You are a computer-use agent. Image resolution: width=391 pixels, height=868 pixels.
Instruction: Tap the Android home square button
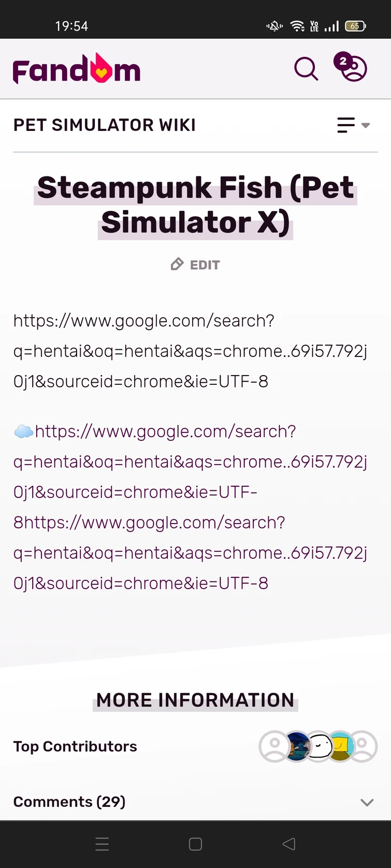[x=195, y=844]
